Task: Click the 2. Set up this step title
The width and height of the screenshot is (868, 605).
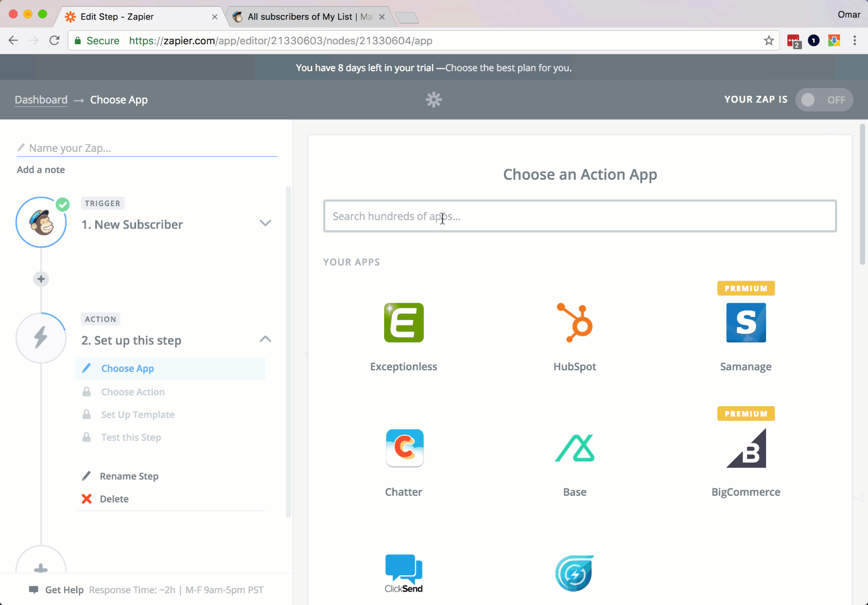Action: (x=132, y=341)
